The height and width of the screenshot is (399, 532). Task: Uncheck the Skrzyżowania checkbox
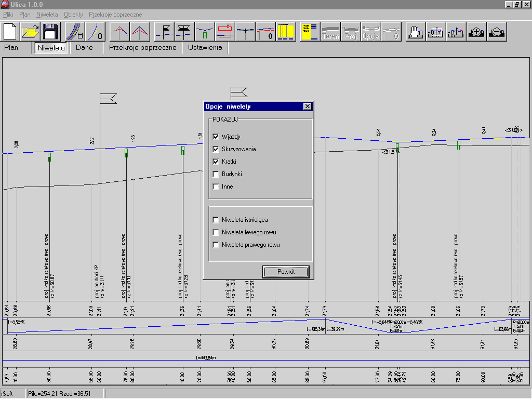coord(216,149)
